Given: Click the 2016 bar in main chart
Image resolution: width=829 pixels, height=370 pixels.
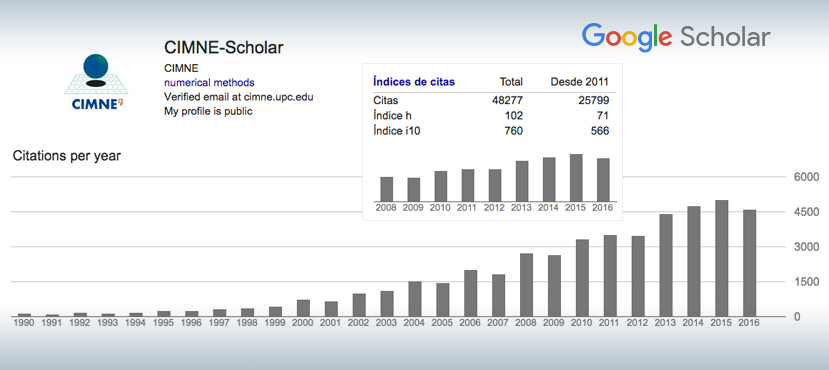Looking at the screenshot, I should [750, 263].
